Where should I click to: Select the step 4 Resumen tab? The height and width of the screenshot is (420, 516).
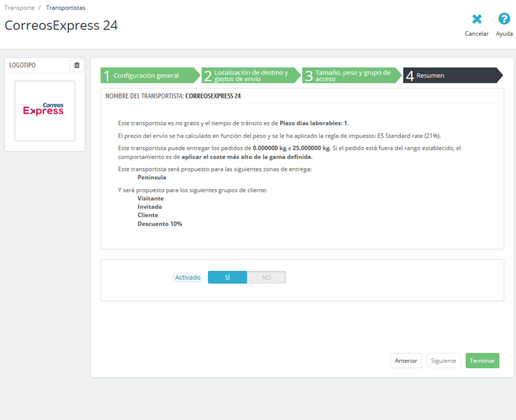pos(442,75)
